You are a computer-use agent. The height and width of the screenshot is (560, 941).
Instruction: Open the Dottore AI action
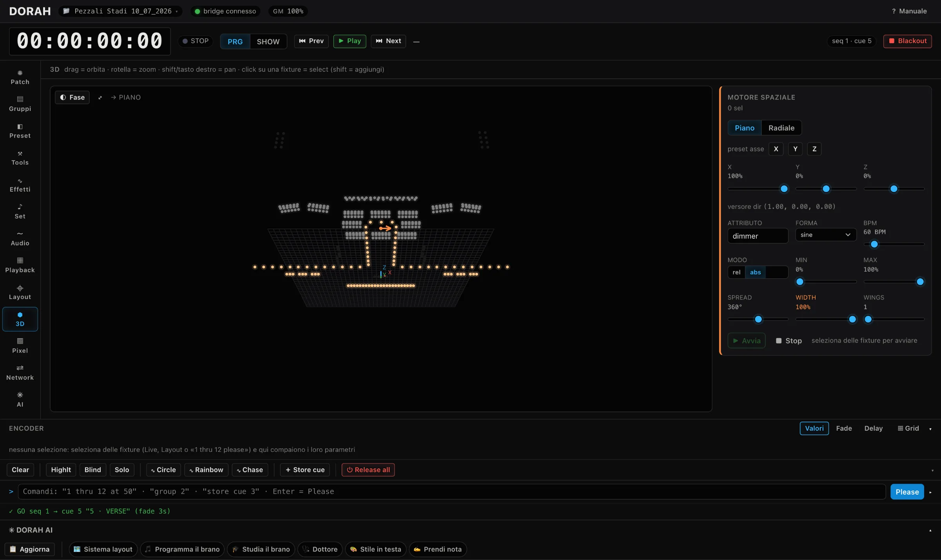pyautogui.click(x=320, y=549)
